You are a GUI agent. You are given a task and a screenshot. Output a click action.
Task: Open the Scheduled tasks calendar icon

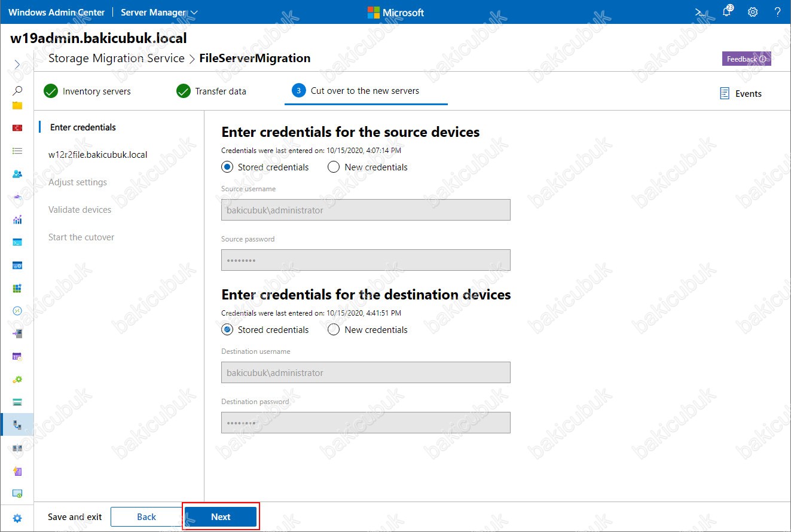(17, 356)
